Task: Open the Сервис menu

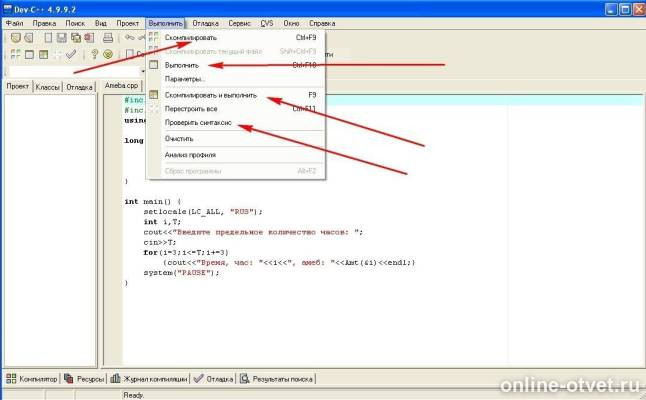Action: click(238, 21)
